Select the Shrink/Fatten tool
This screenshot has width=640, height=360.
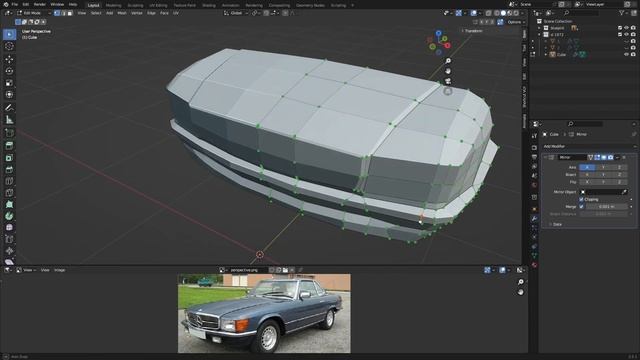(9, 251)
